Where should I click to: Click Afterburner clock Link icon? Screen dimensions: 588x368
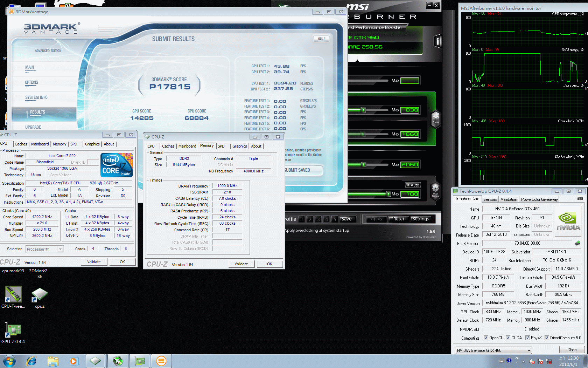coord(435,120)
